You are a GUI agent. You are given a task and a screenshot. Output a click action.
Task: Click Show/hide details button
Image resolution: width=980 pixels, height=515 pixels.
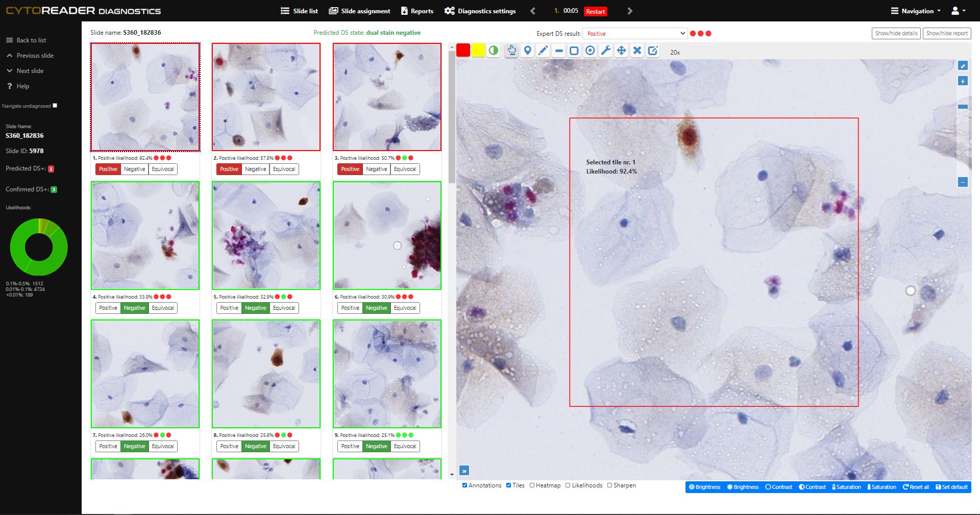pos(896,33)
